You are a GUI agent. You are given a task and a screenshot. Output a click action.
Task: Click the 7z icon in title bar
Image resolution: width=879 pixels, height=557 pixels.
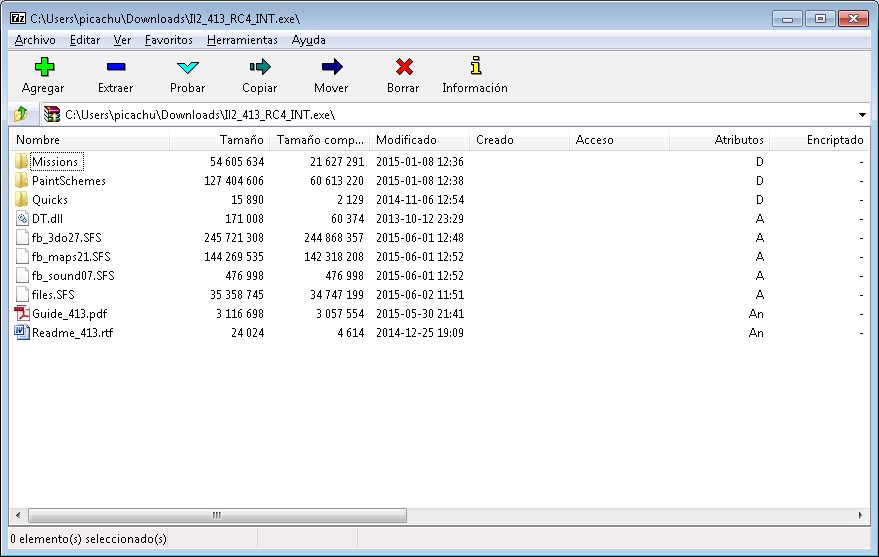pyautogui.click(x=18, y=18)
